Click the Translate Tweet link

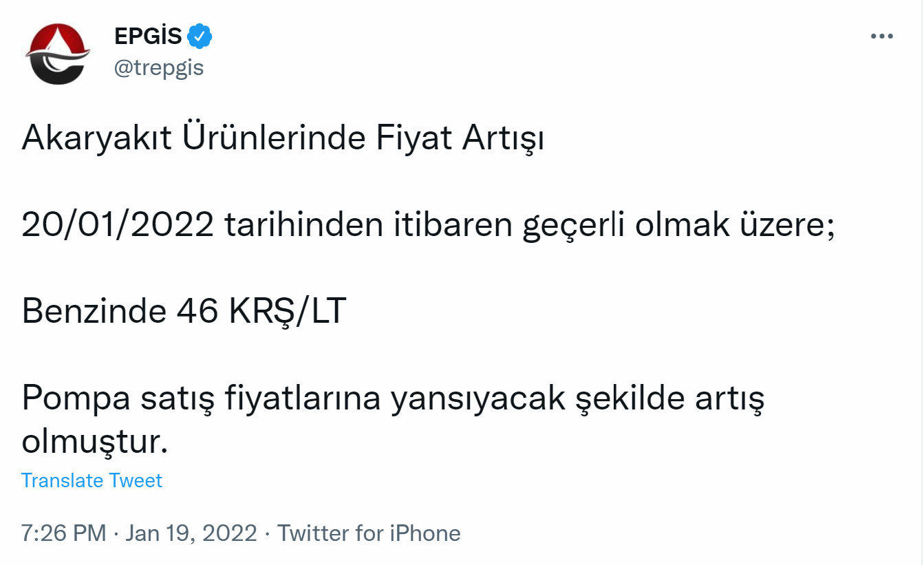coord(92,480)
